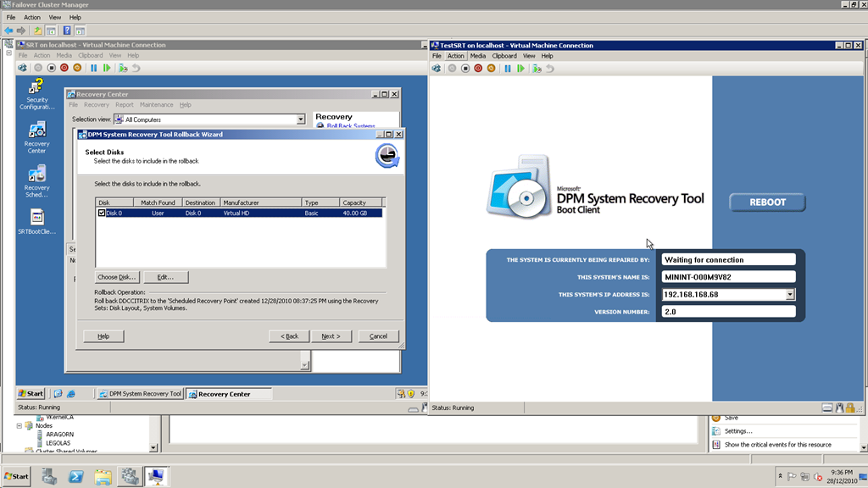The width and height of the screenshot is (868, 488).
Task: Open SRTBootClient desktop icon
Action: (37, 222)
